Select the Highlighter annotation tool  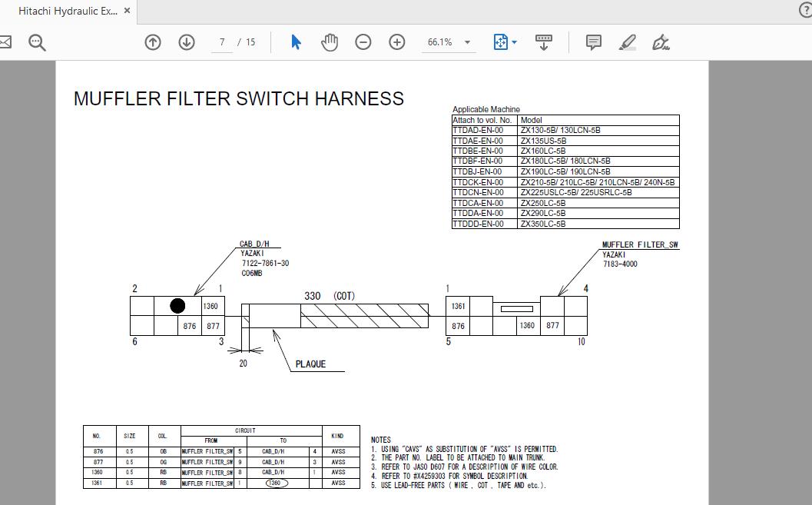click(x=626, y=42)
